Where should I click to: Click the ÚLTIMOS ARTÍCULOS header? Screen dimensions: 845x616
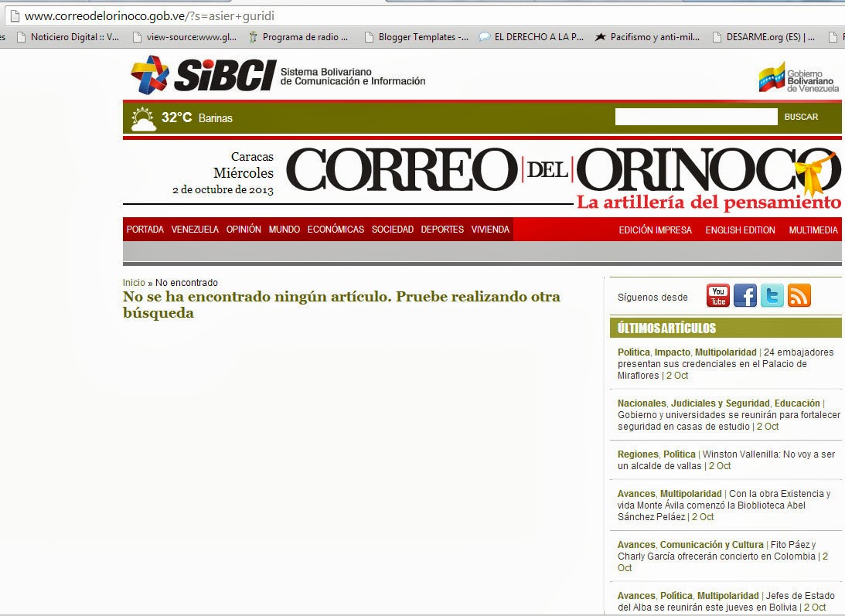pyautogui.click(x=725, y=328)
